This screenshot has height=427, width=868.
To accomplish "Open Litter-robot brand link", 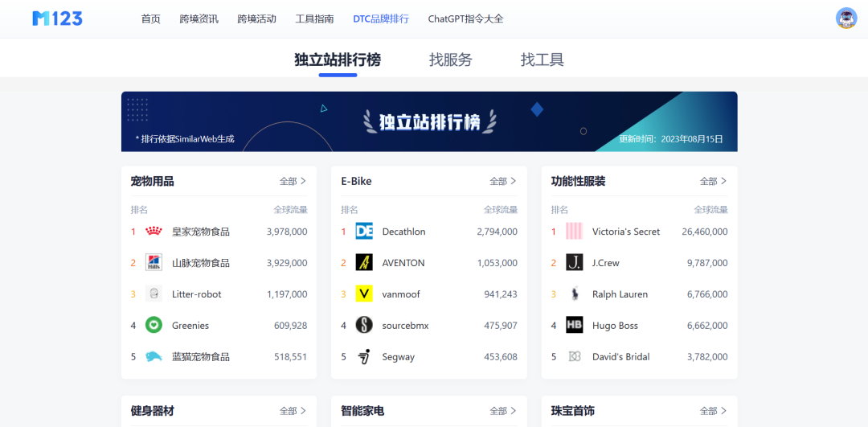I will (197, 294).
